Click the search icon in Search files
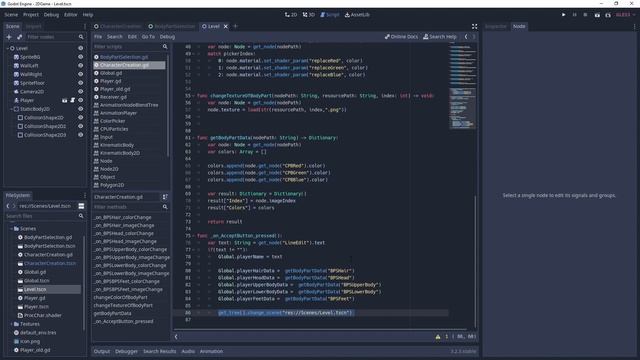The height and width of the screenshot is (360, 640). 81,216
